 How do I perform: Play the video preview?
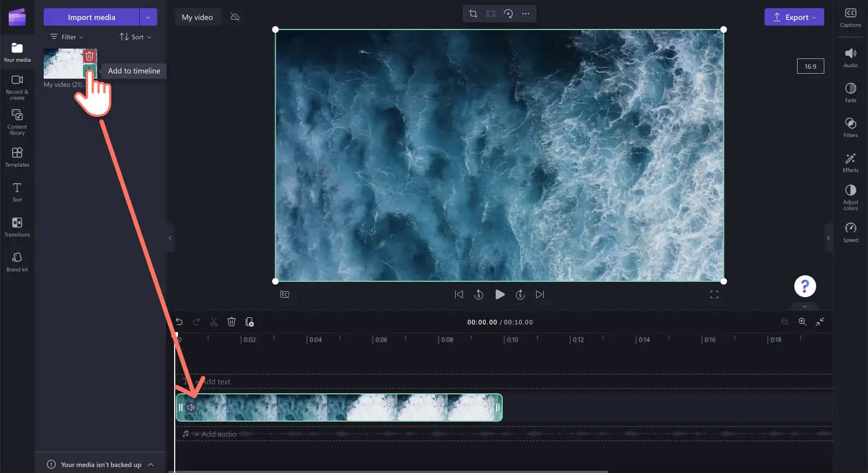pos(500,294)
